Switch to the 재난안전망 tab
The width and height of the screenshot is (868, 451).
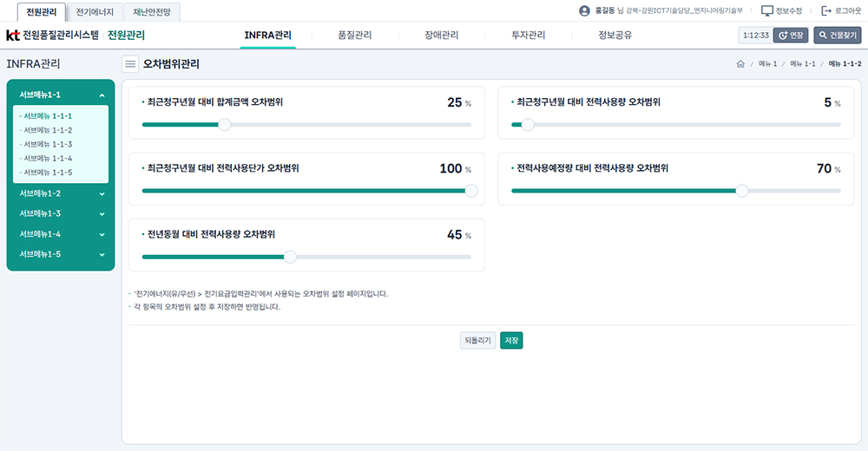pos(151,12)
